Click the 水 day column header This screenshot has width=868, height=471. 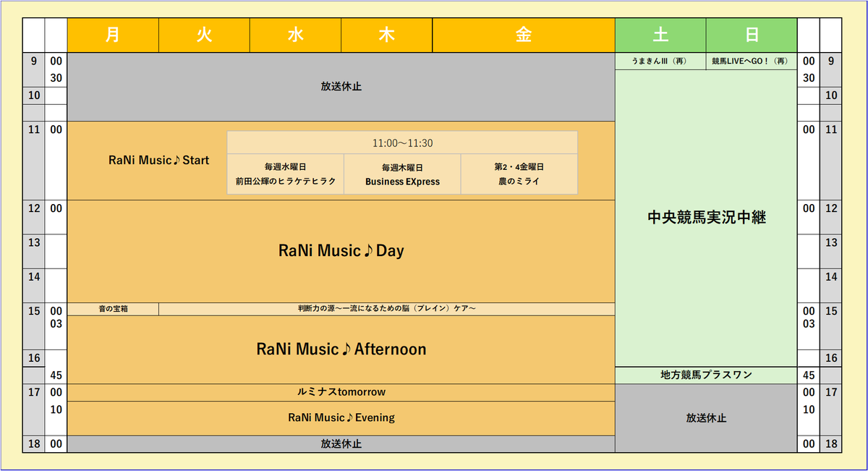[295, 35]
